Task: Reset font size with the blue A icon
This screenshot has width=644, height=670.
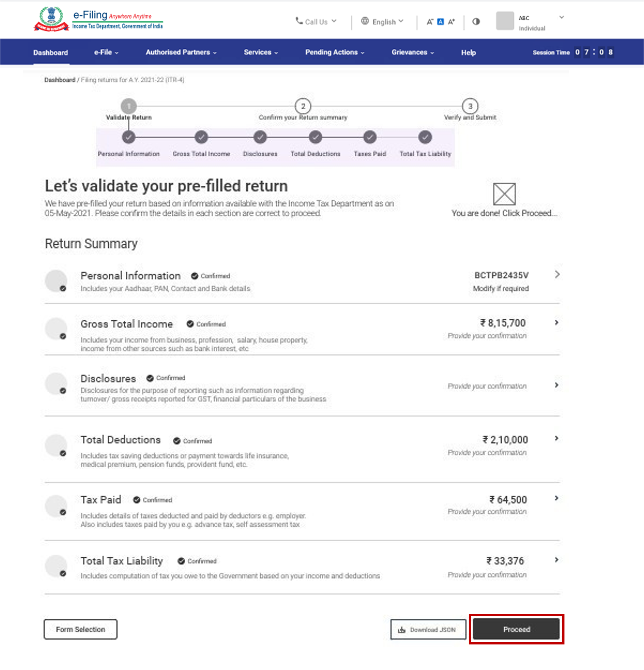Action: click(441, 22)
